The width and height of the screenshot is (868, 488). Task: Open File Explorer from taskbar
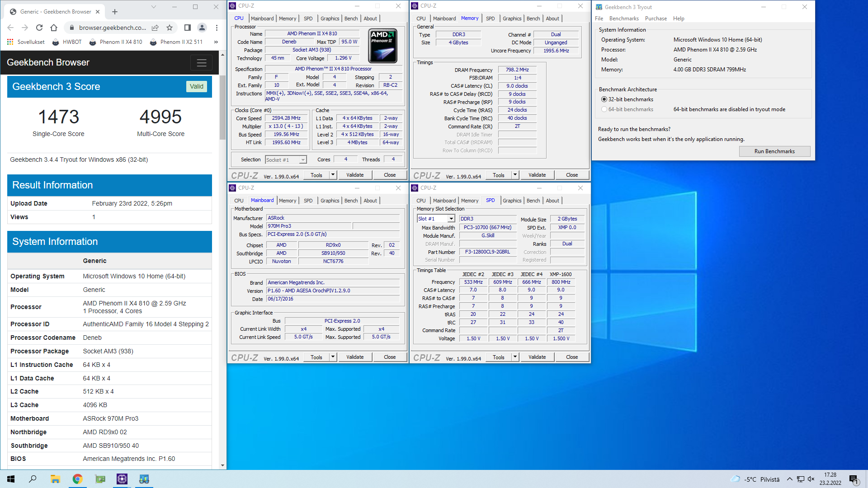click(x=55, y=479)
